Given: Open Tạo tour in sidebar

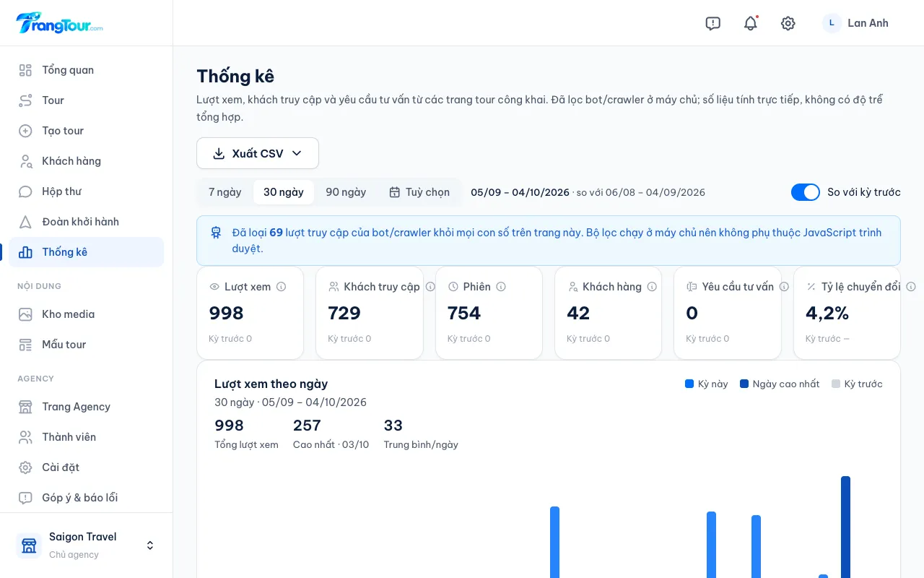Looking at the screenshot, I should pyautogui.click(x=87, y=131).
